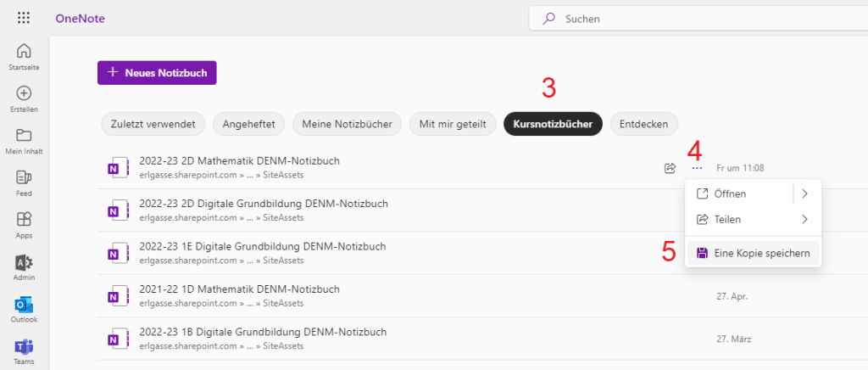This screenshot has height=370, width=868.
Task: Click share icon on 2D Mathematik notebook
Action: pyautogui.click(x=670, y=168)
